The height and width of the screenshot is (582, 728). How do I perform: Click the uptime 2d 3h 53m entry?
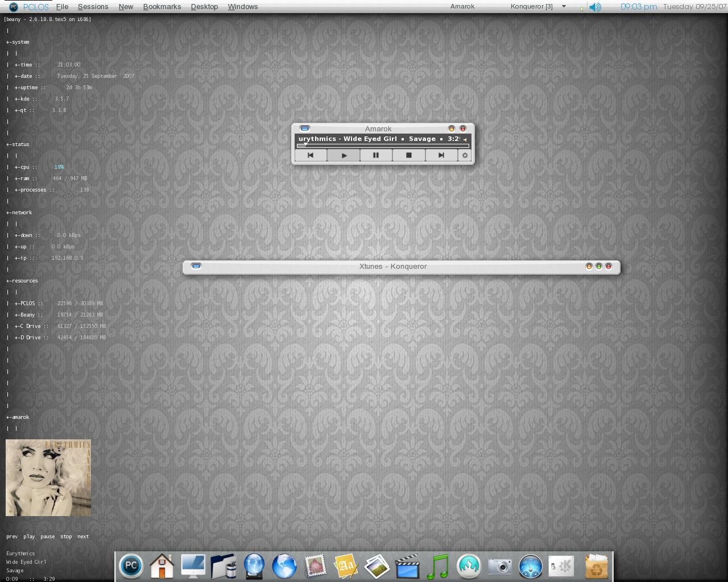coord(53,88)
